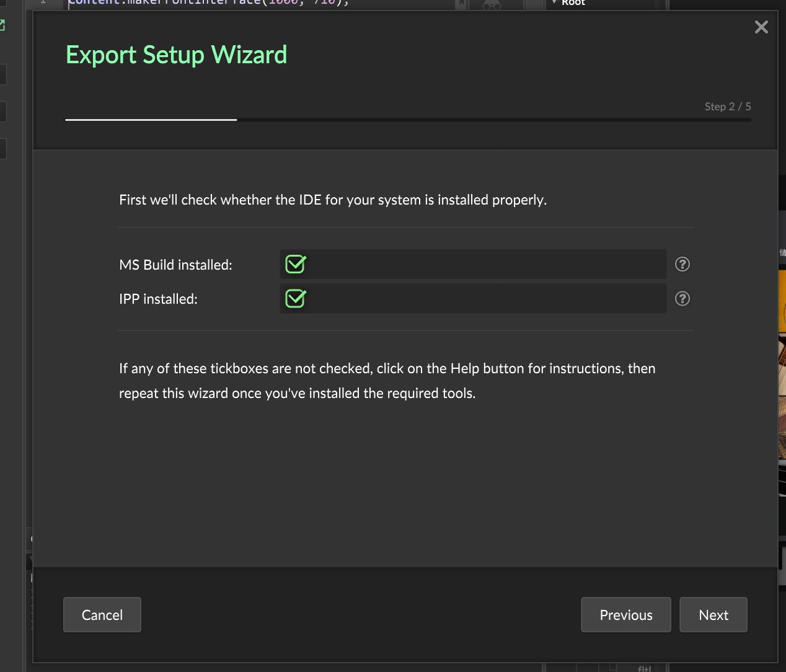786x672 pixels.
Task: Toggle the MS Build installed checkbox
Action: pyautogui.click(x=296, y=265)
